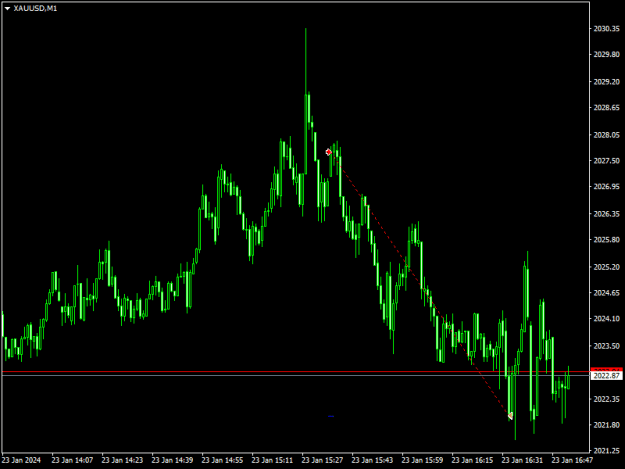Click the 23 Jan 2024 time label
This screenshot has height=469, width=625.
coord(22,460)
